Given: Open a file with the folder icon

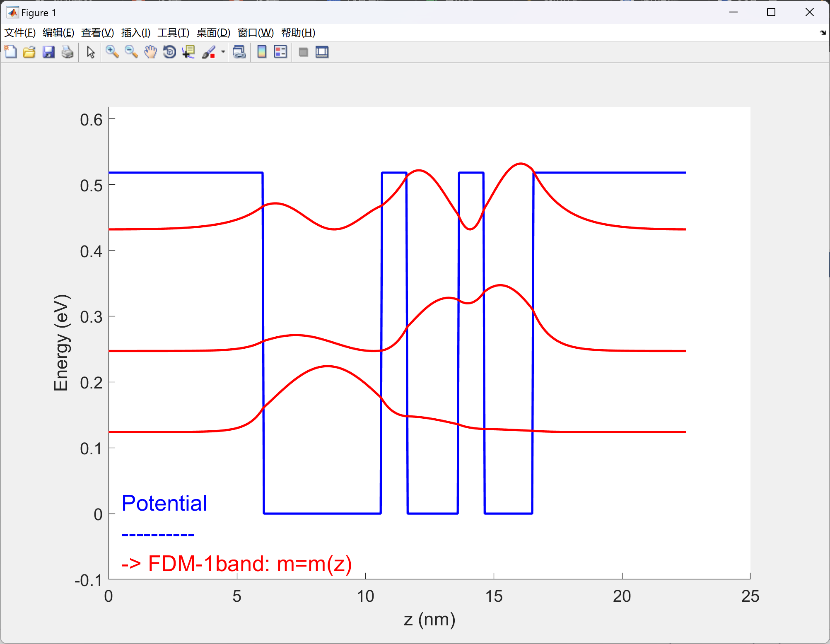Looking at the screenshot, I should click(29, 52).
